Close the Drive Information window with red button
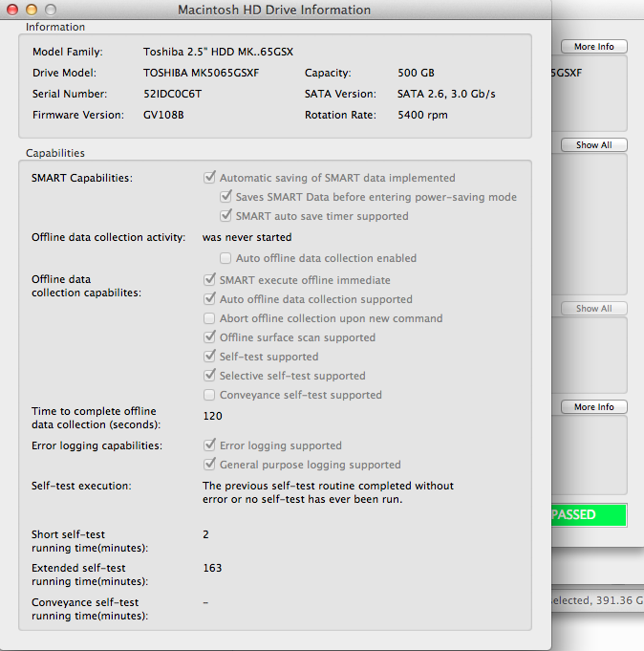Viewport: 644px width, 651px height. pyautogui.click(x=12, y=10)
